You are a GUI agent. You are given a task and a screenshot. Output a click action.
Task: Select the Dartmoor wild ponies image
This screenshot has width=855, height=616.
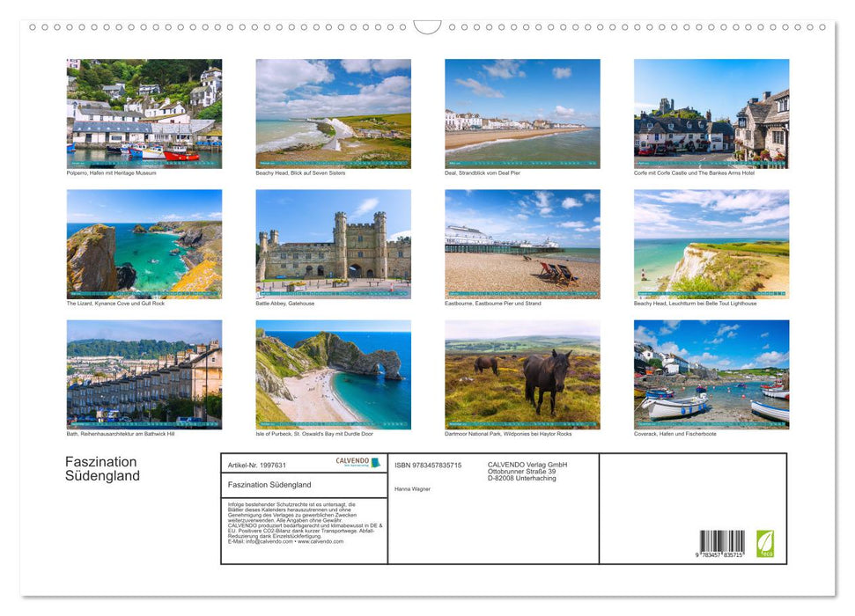click(x=522, y=373)
